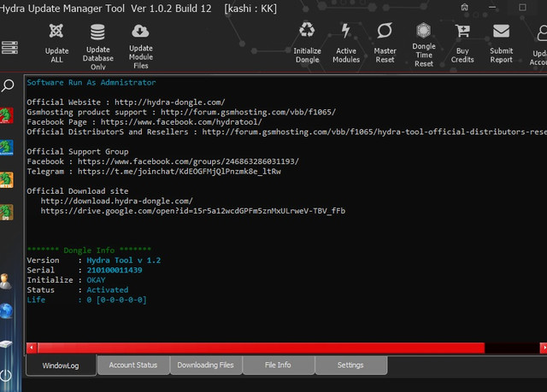The width and height of the screenshot is (547, 392).
Task: Click the Telegram joinchat URL
Action: pyautogui.click(x=179, y=172)
